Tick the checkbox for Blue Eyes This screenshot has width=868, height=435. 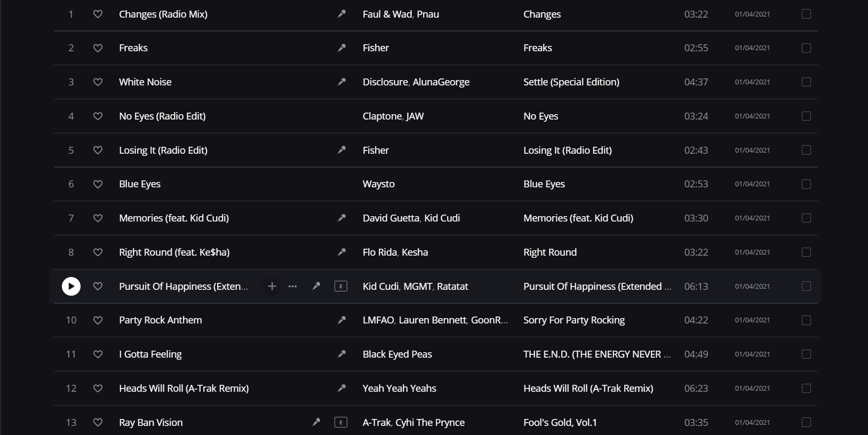coord(806,184)
